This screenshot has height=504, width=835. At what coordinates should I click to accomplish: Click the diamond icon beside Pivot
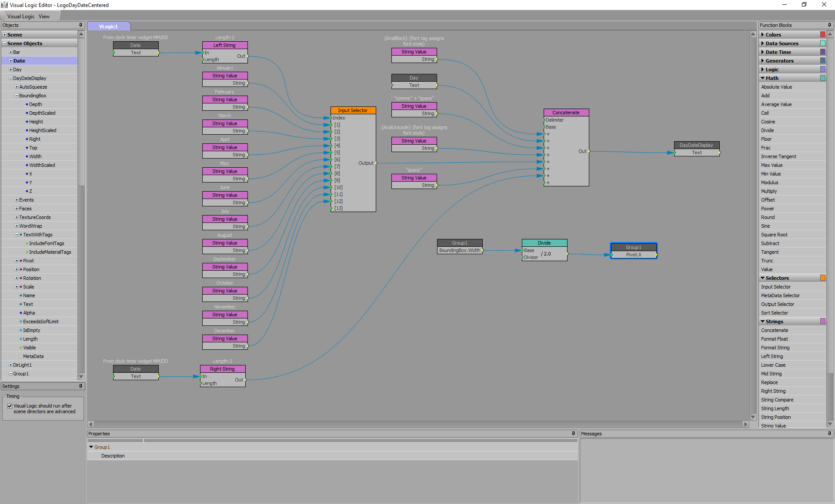[21, 261]
